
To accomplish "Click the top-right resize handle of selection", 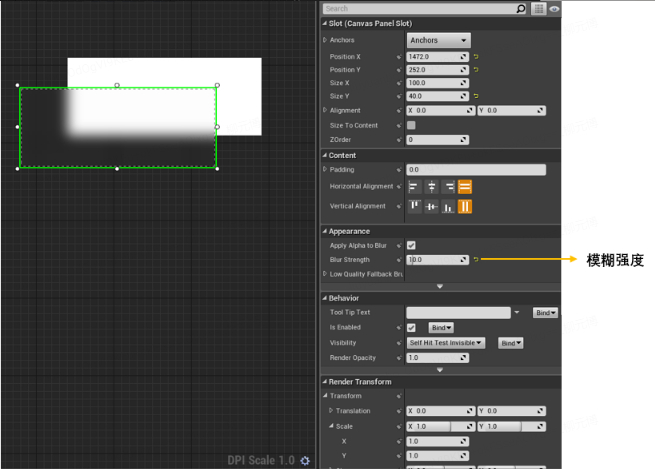I will (217, 85).
